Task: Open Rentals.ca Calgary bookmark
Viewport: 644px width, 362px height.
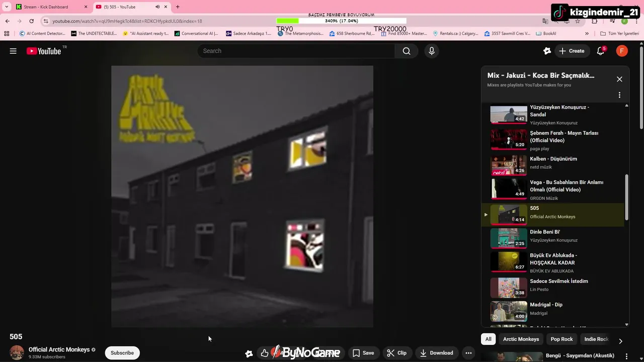Action: pos(455,34)
